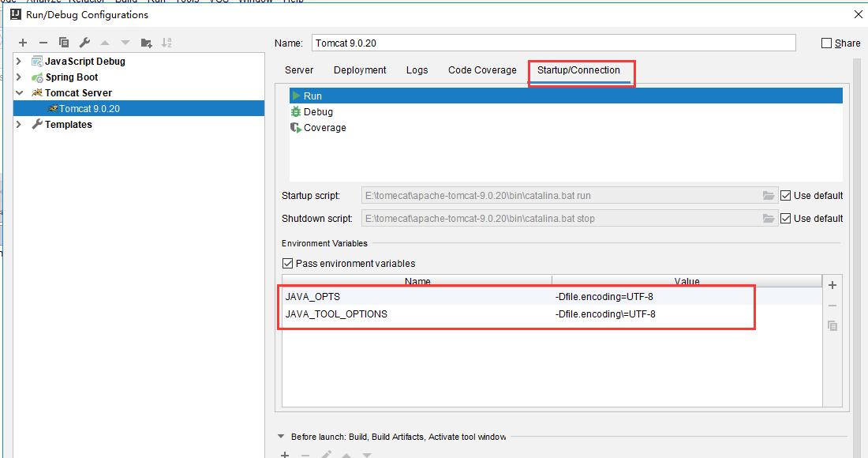Create a new configurations folder

point(147,43)
